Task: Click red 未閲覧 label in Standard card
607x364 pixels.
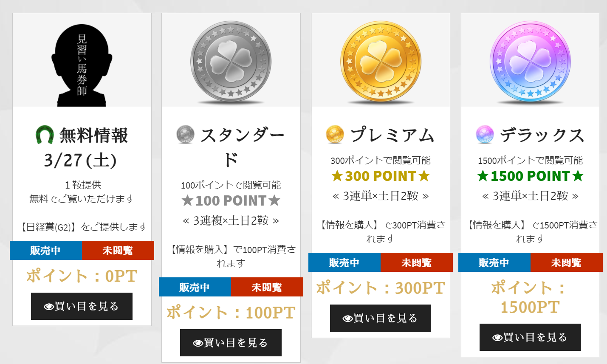Action: tap(267, 287)
